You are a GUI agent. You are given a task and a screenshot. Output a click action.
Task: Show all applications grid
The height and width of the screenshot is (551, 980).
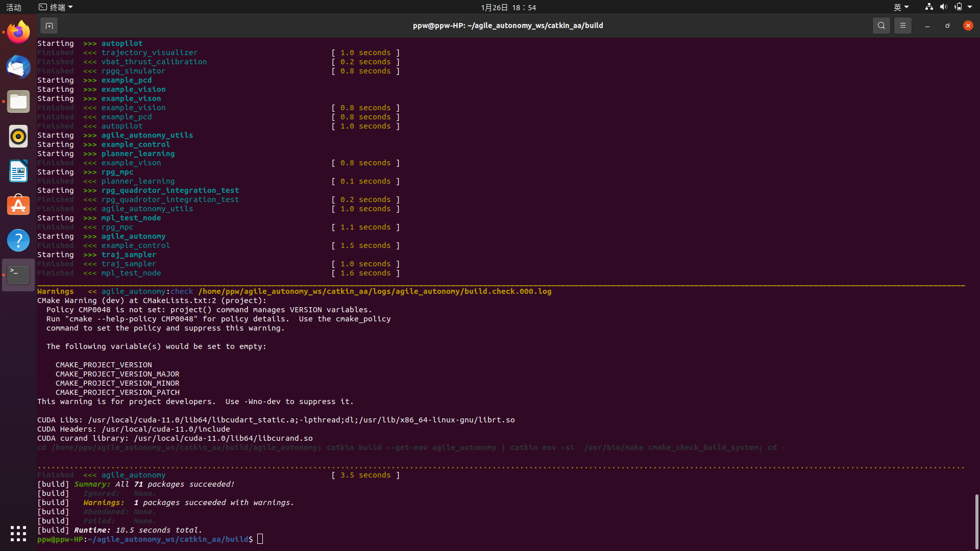click(18, 534)
